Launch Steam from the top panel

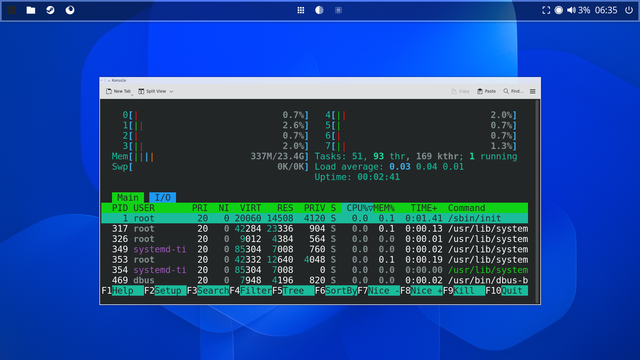pos(50,10)
